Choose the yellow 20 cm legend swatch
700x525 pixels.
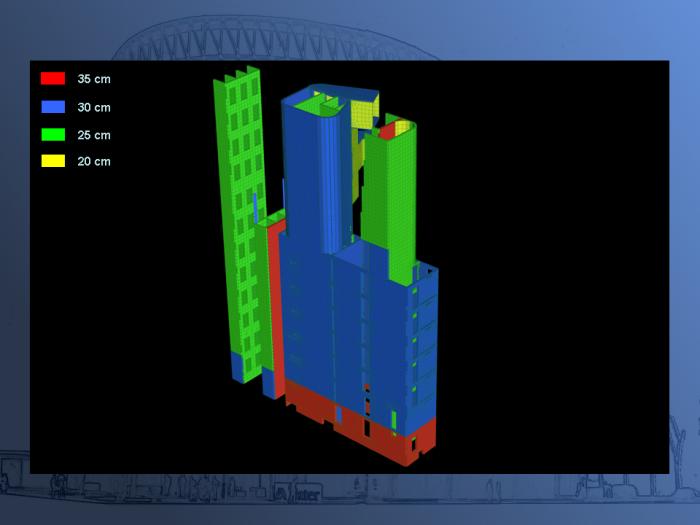point(53,161)
